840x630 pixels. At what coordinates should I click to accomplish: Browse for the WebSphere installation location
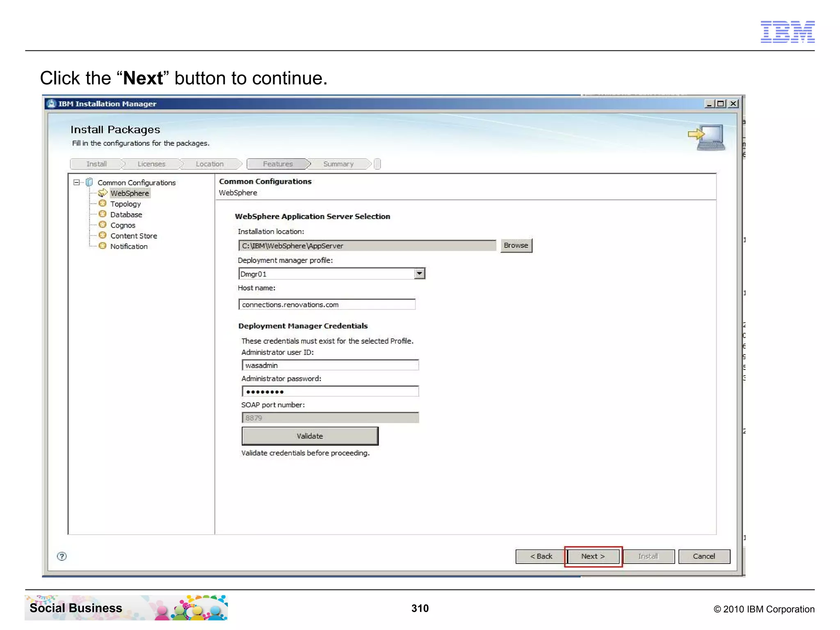click(516, 245)
